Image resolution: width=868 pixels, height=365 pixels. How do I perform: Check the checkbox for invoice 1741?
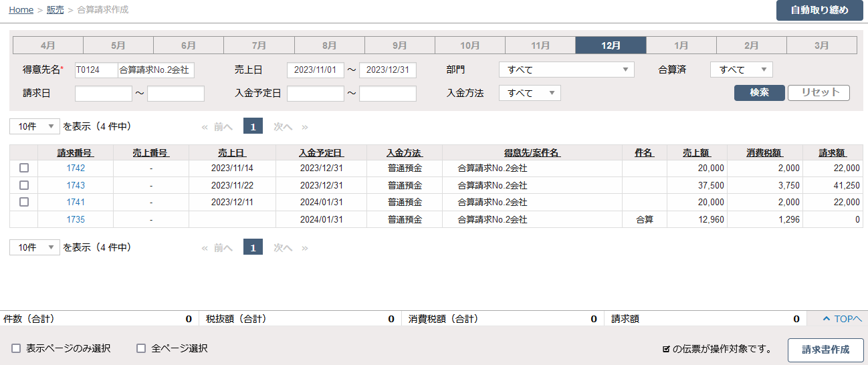[24, 202]
